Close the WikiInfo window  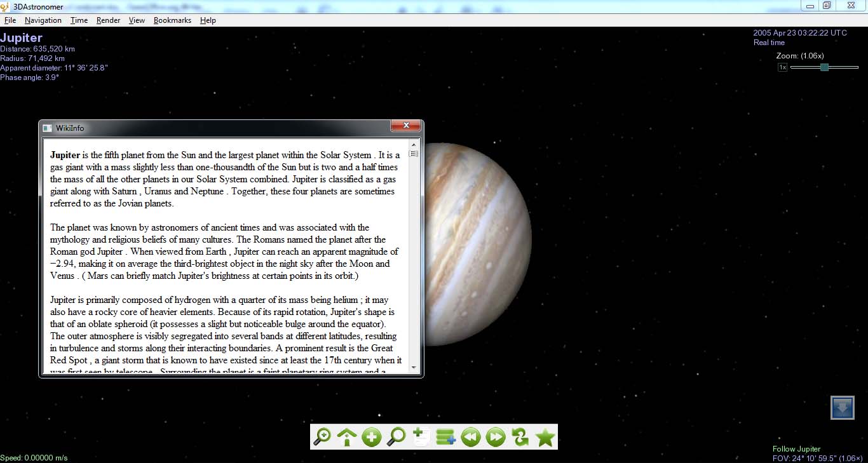[405, 126]
